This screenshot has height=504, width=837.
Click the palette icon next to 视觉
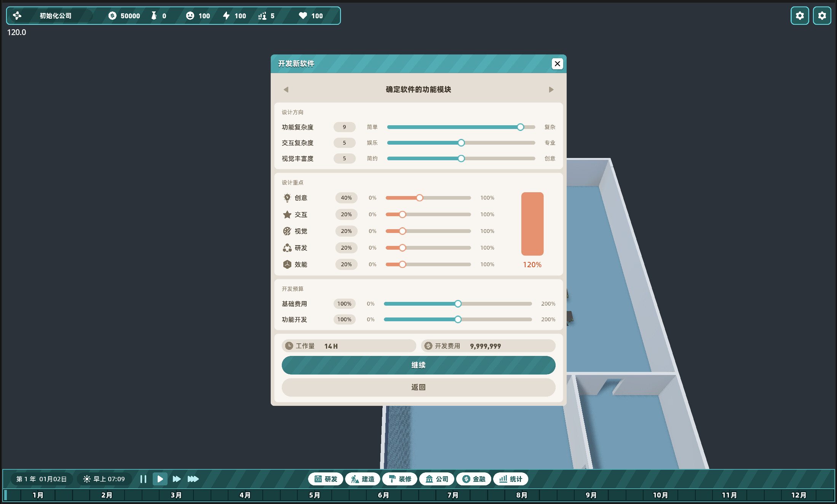coord(287,231)
